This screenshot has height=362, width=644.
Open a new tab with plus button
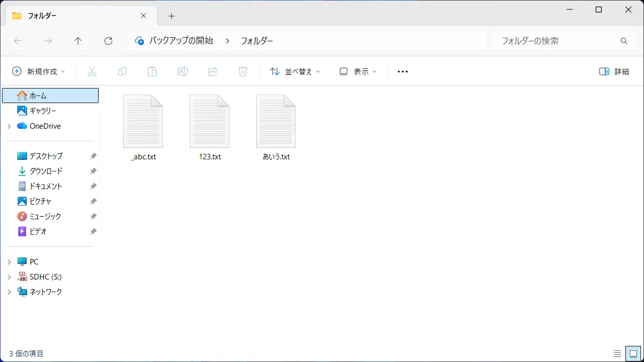pos(172,16)
